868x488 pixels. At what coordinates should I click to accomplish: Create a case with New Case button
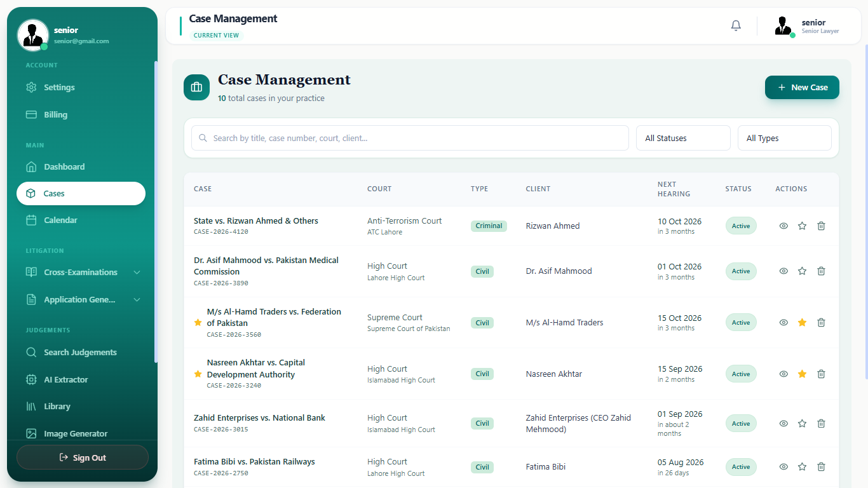pos(802,88)
